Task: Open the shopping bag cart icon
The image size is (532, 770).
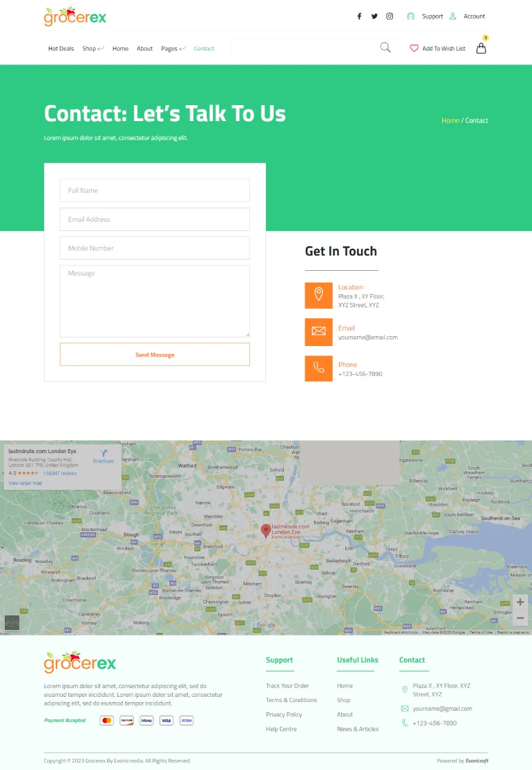Action: [x=481, y=48]
